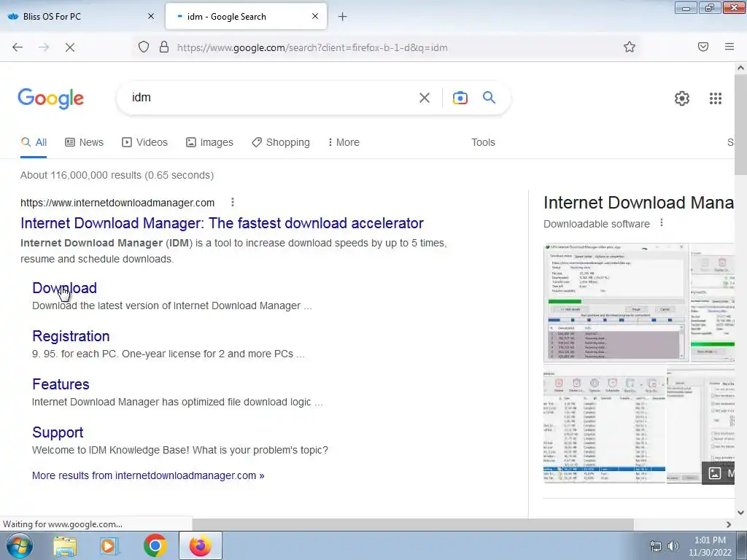Close the idm Google Search tab
Viewport: 747px width, 560px height.
315,16
